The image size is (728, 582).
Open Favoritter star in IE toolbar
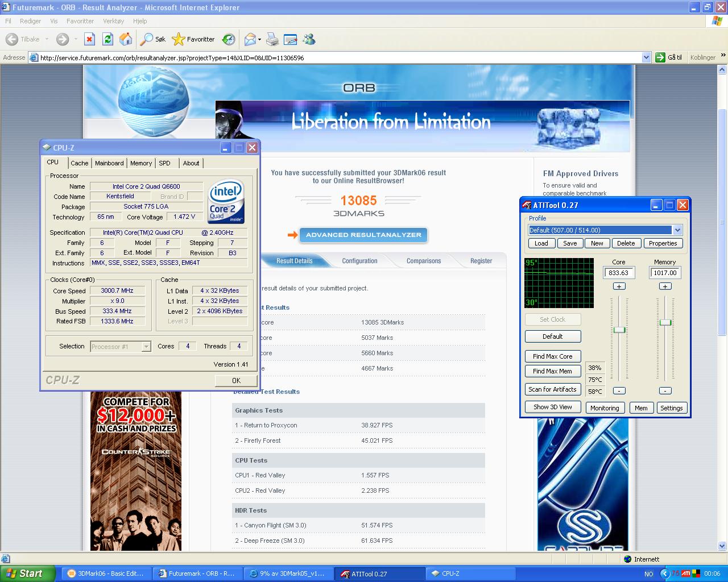[x=193, y=39]
